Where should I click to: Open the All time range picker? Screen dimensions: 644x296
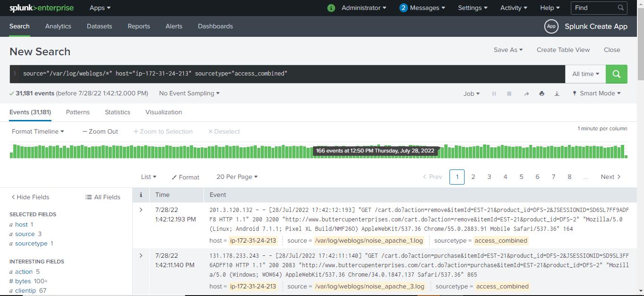coord(585,74)
